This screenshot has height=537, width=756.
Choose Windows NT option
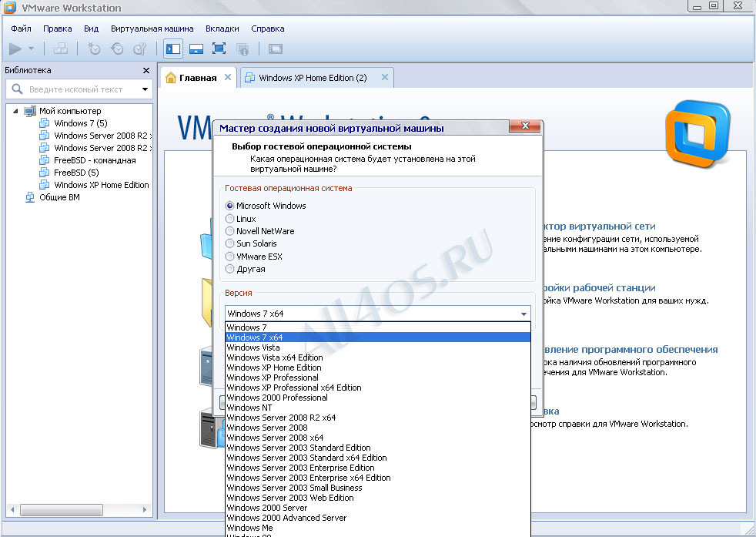(x=378, y=408)
